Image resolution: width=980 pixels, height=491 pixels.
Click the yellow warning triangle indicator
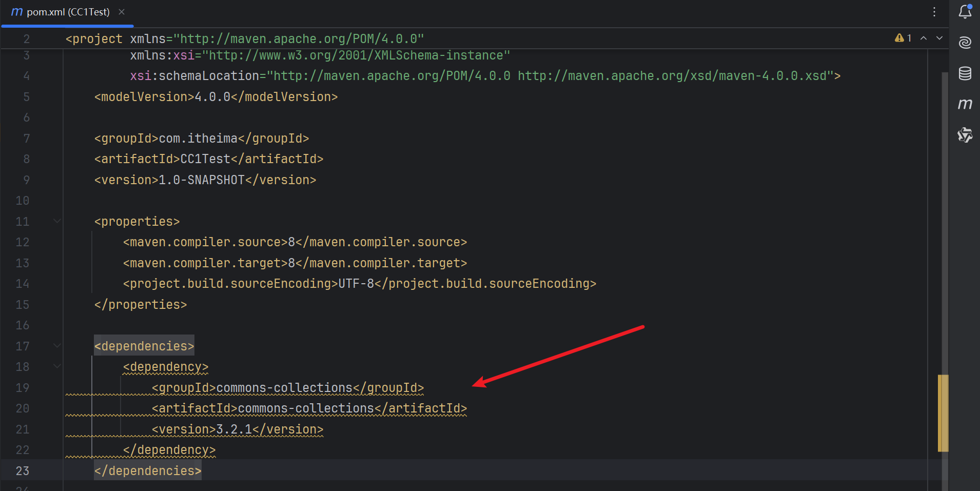tap(899, 38)
